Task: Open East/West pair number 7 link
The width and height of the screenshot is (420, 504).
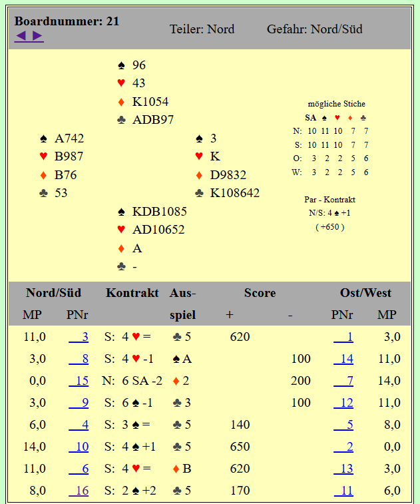Action: (343, 381)
